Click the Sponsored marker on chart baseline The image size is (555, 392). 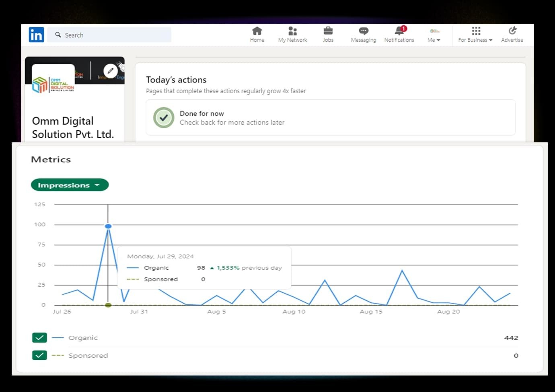[108, 305]
